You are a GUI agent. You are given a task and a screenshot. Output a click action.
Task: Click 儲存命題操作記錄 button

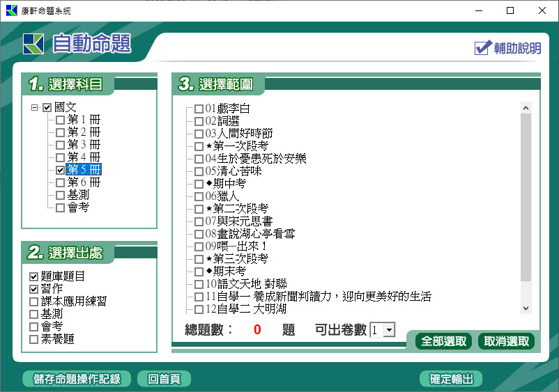(72, 379)
